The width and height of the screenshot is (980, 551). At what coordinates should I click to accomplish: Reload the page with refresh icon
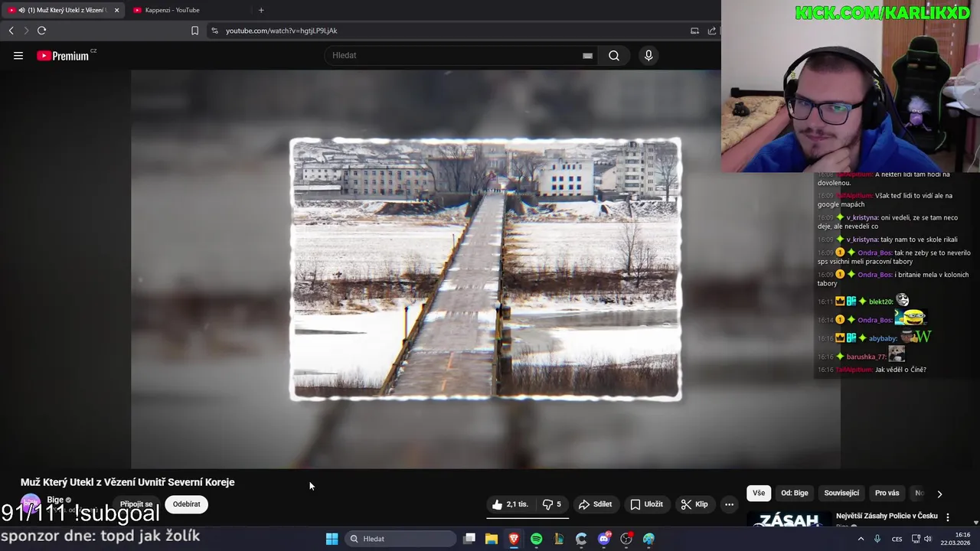click(41, 31)
